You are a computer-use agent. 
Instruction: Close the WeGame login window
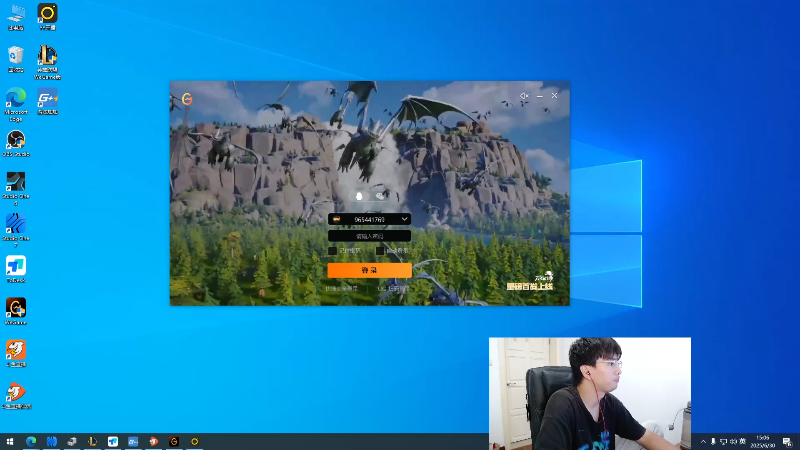point(555,96)
